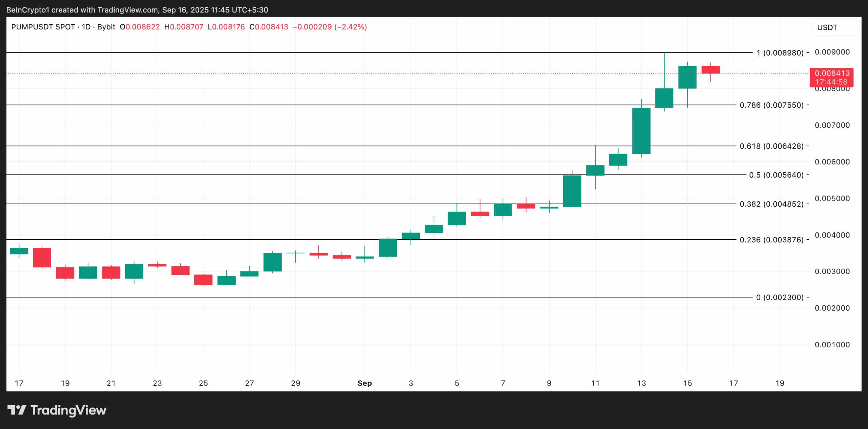Image resolution: width=868 pixels, height=429 pixels.
Task: Click the green candle on Sep 15
Action: [x=687, y=77]
